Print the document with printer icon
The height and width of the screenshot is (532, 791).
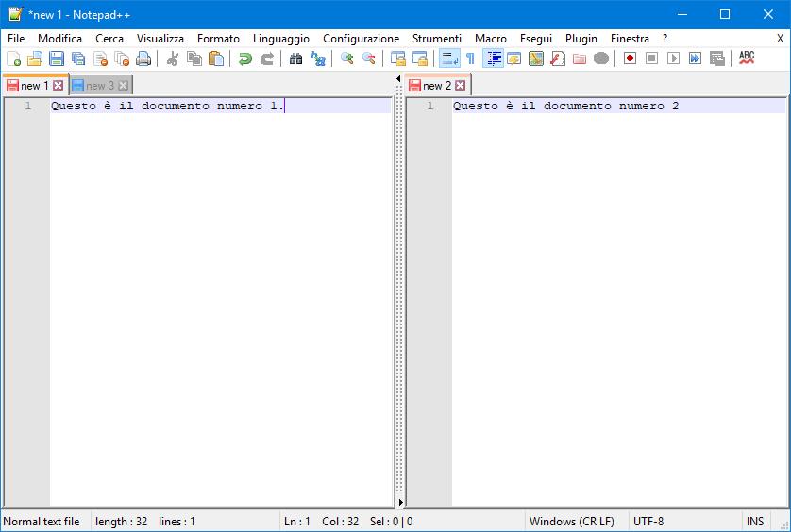point(143,58)
